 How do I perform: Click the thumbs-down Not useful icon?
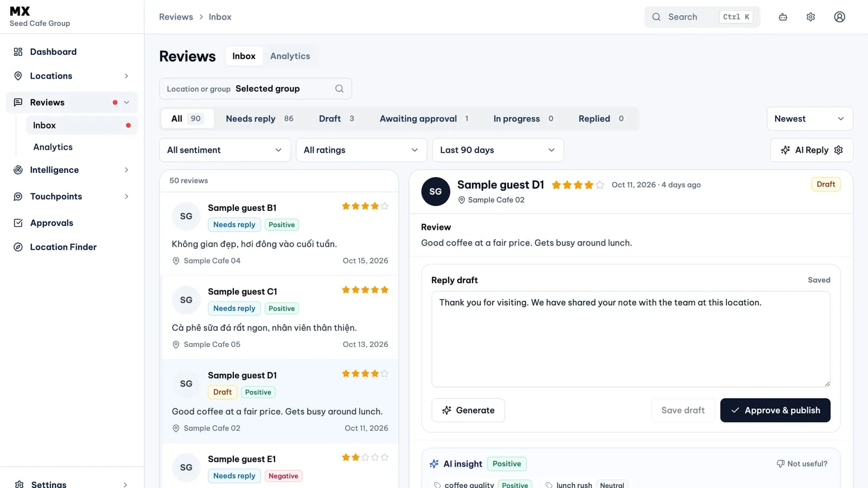(x=780, y=464)
